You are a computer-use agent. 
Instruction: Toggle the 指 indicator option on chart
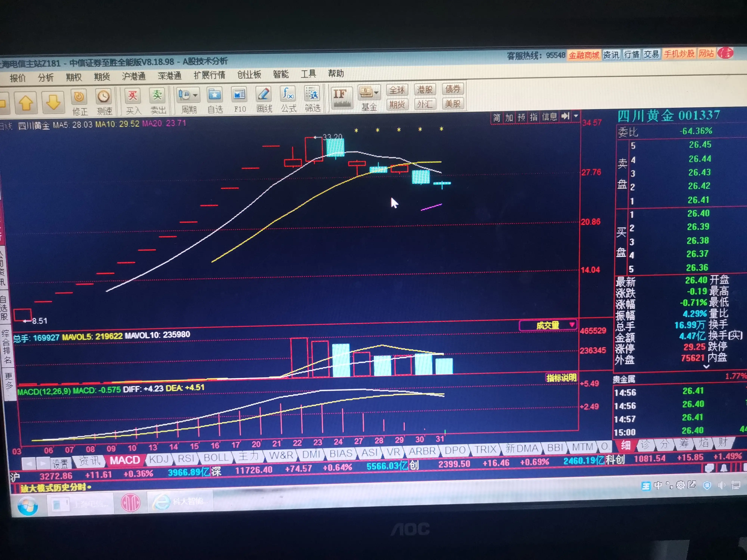[x=534, y=117]
